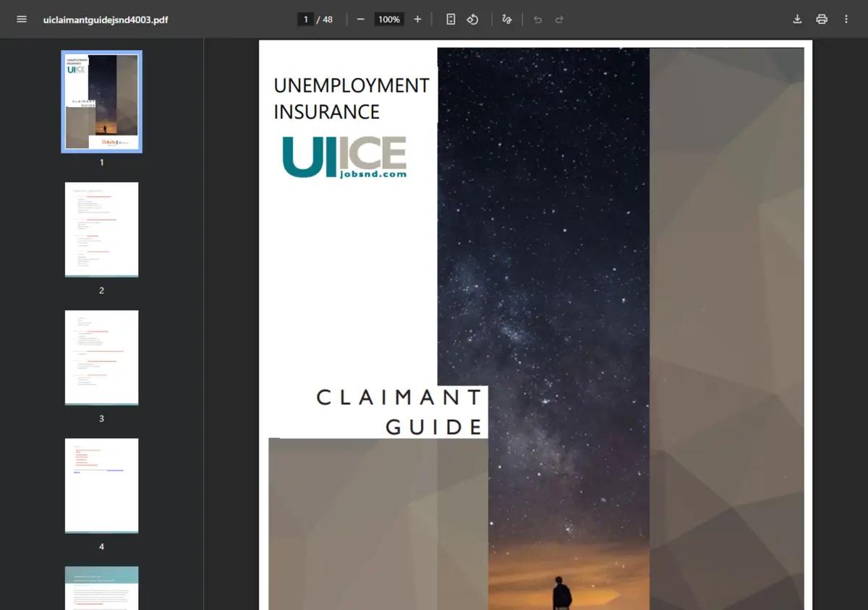Open page 3 thumbnail

click(102, 358)
